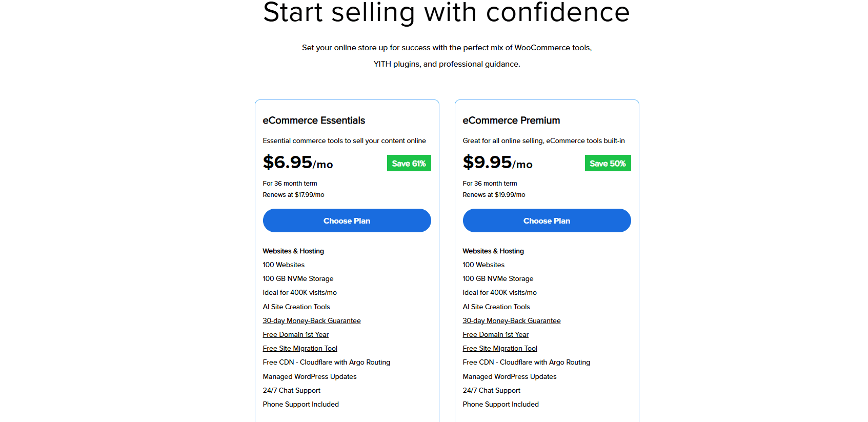Select the eCommerce Essentials heading
Screen dimensions: 868x422
(x=314, y=120)
